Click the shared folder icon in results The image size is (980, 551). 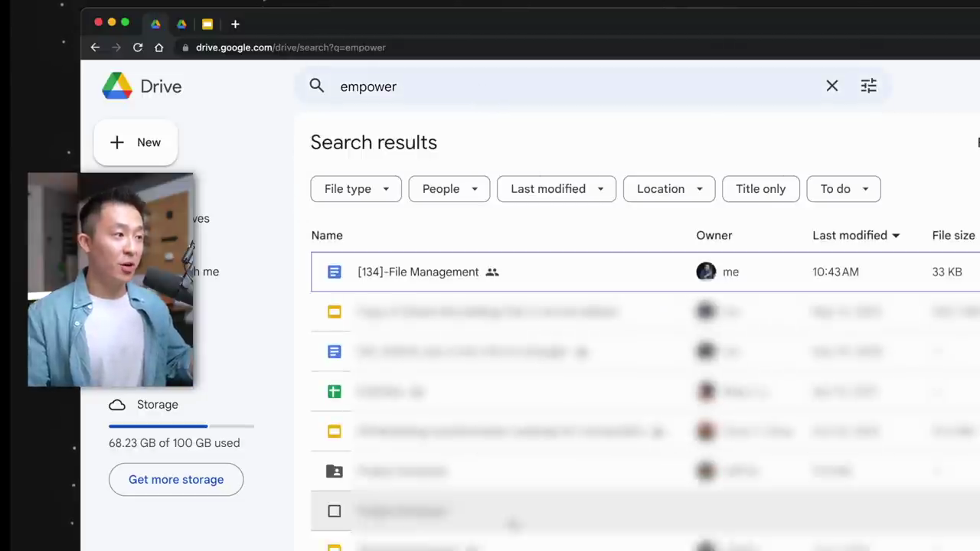coord(335,471)
